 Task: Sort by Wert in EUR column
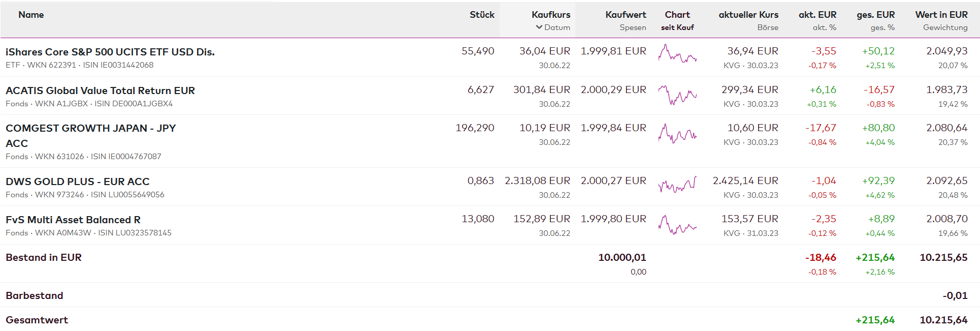941,15
